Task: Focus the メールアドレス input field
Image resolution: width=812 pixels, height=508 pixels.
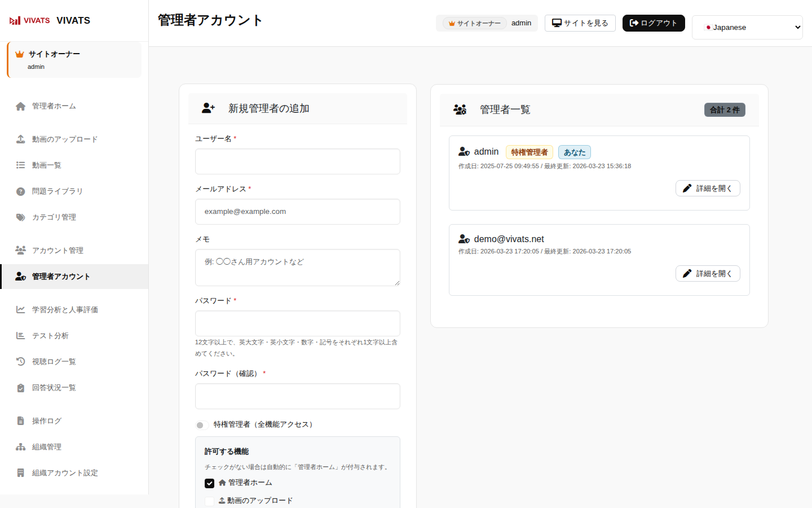Action: [298, 212]
